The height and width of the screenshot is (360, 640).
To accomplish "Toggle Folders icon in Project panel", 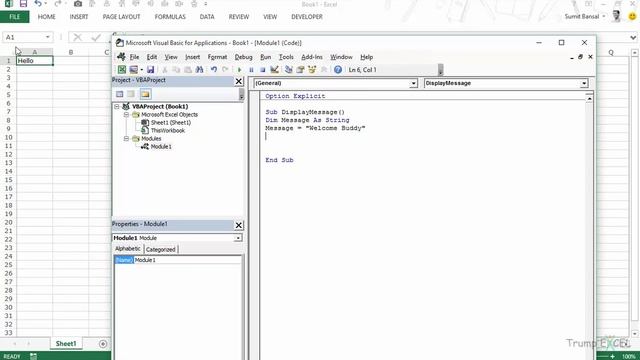I will coord(145,94).
